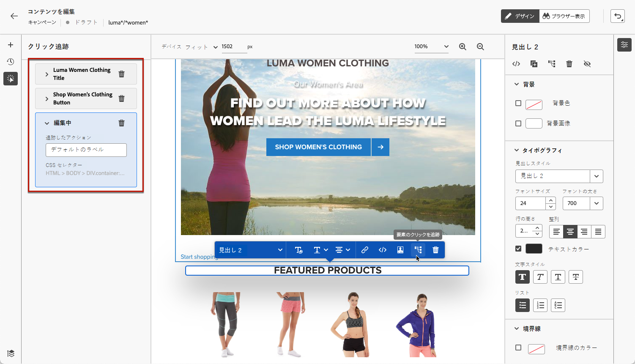Screen dimensions: 635x364
Task: Expand the Shop Women's Clothing Button item
Action: pos(47,99)
